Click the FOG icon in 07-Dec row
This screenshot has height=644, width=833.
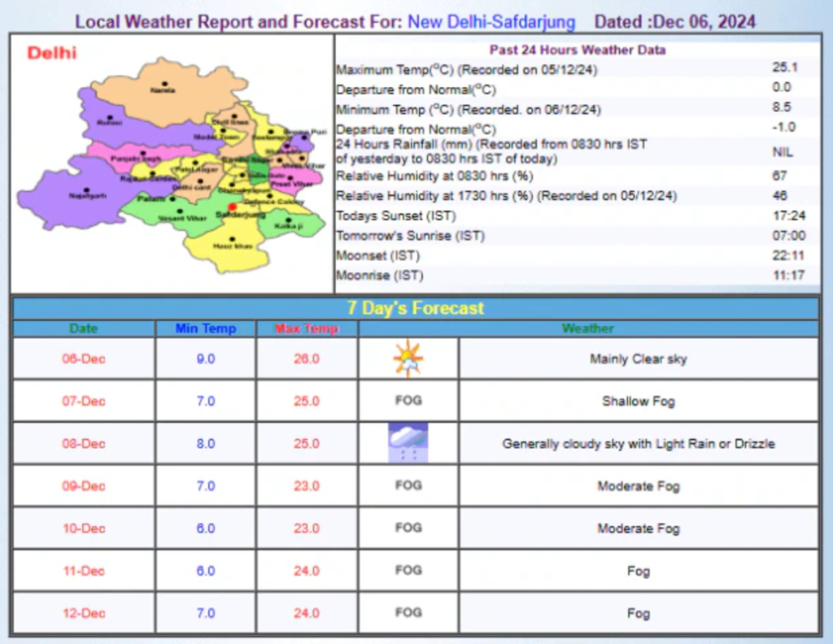tap(408, 400)
